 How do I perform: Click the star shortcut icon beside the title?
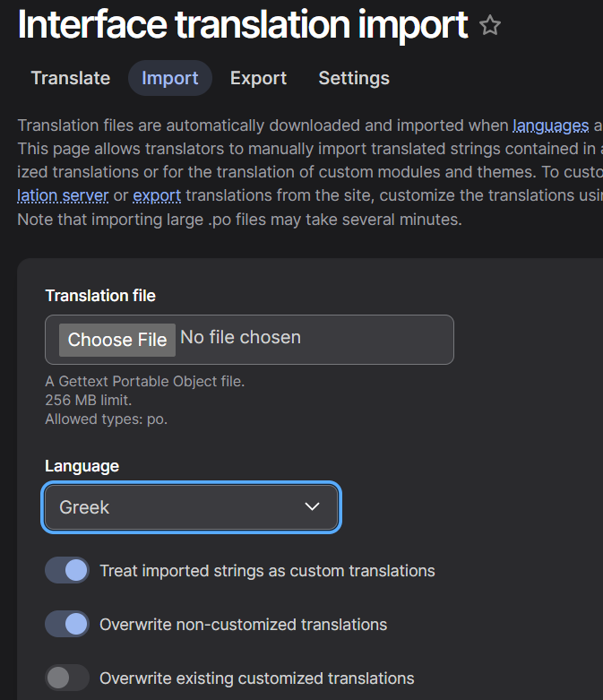[x=490, y=26]
